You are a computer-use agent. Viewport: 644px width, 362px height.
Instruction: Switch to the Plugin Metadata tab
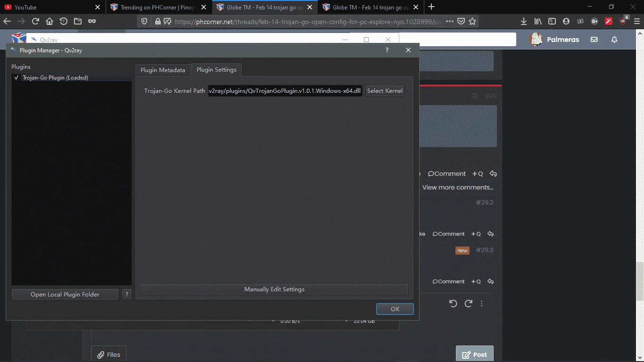pos(163,70)
